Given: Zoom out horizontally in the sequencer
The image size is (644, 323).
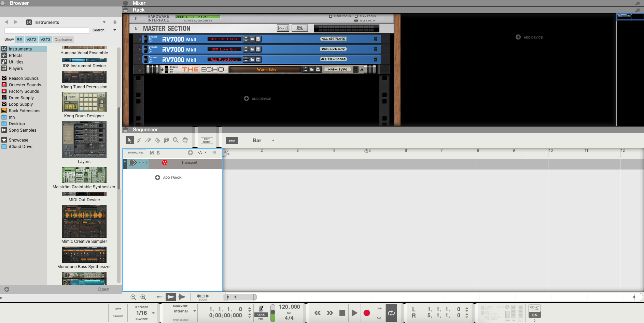Looking at the screenshot, I should coord(133,297).
